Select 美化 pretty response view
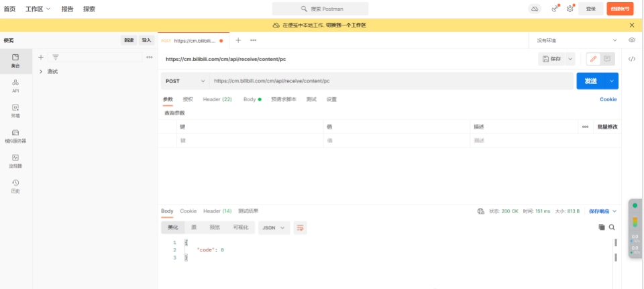The height and width of the screenshot is (289, 644). (173, 227)
